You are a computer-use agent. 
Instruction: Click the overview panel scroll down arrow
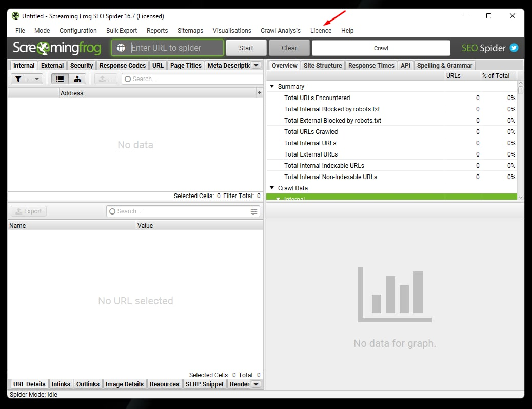pyautogui.click(x=521, y=197)
